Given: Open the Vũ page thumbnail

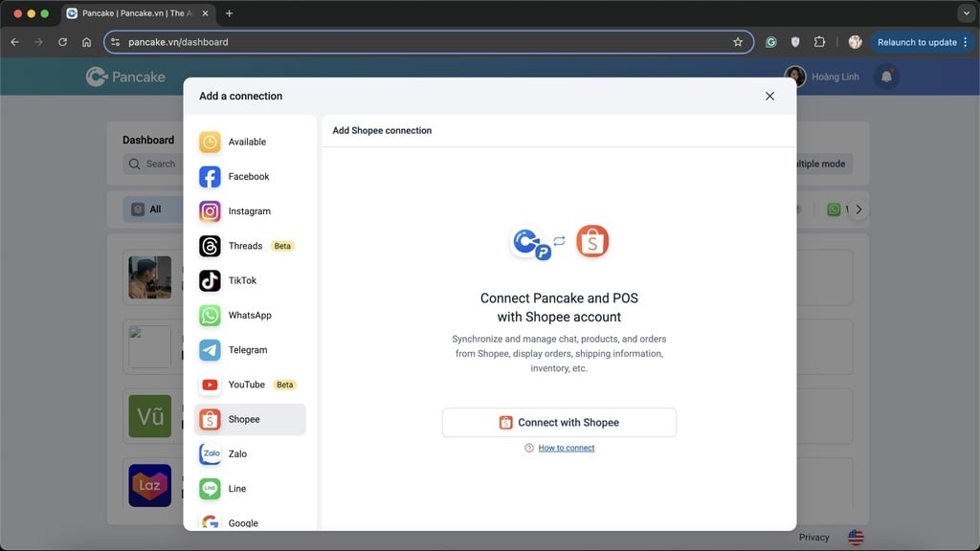Looking at the screenshot, I should click(x=150, y=416).
